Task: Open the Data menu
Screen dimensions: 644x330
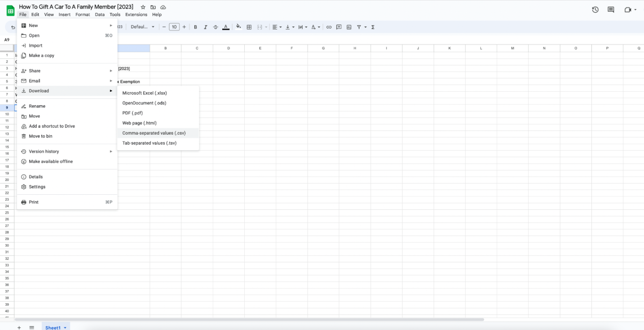Action: point(100,14)
